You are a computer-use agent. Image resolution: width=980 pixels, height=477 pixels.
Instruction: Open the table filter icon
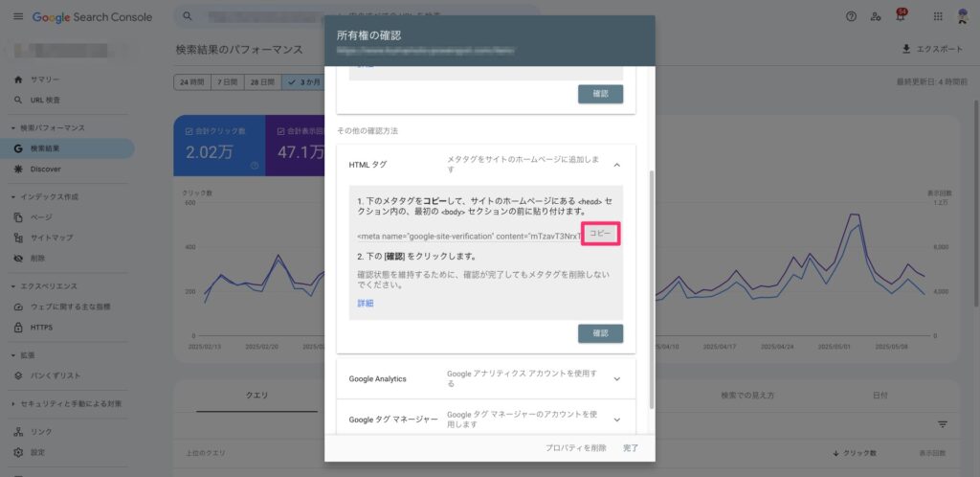tap(943, 423)
